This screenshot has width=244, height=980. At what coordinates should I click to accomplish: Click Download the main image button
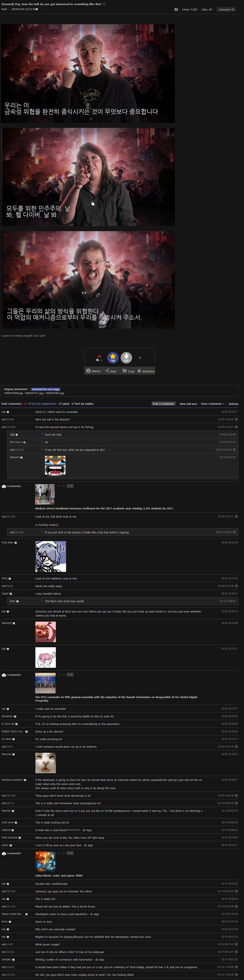coord(46,389)
